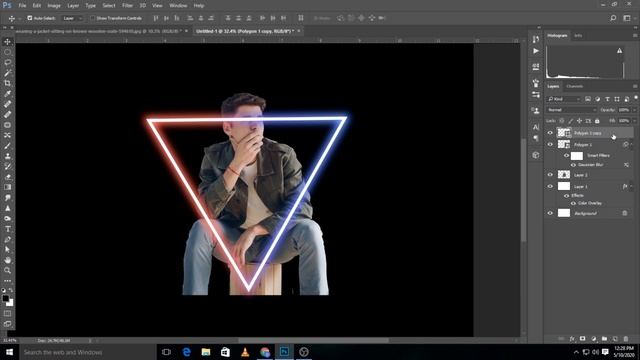Select the Gradient tool
Viewport: 640px width, 360px height.
7,187
